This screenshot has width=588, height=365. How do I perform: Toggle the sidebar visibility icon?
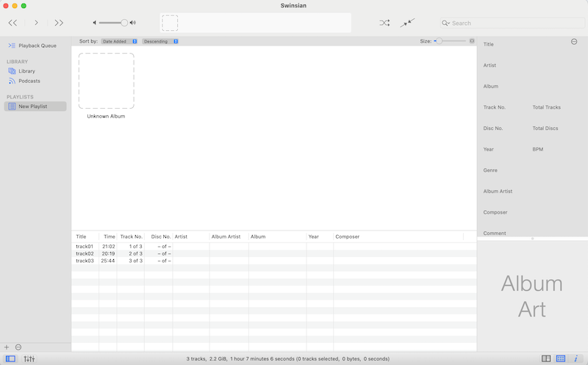pyautogui.click(x=11, y=358)
